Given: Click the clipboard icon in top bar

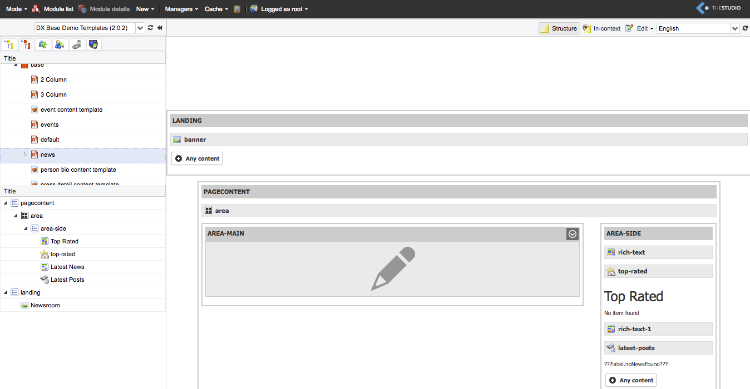Looking at the screenshot, I should (237, 9).
